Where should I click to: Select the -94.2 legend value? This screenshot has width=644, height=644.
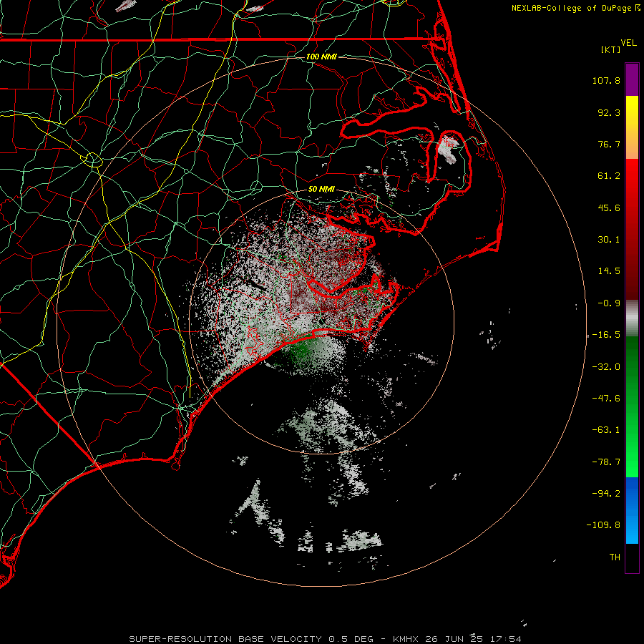[606, 493]
